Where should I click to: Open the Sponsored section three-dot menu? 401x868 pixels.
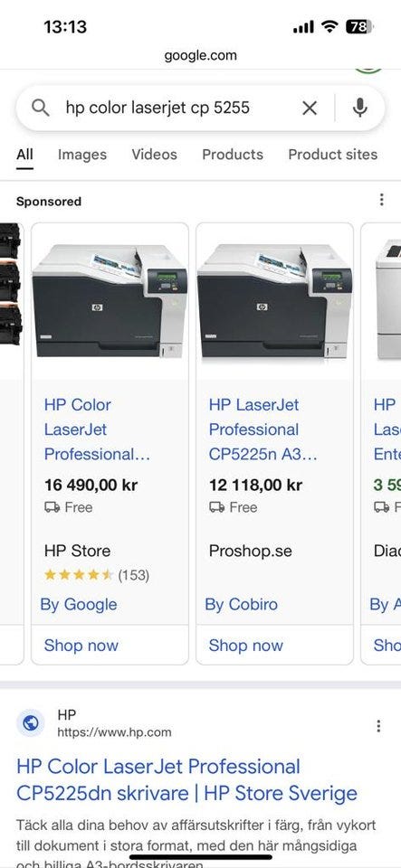pos(381,200)
